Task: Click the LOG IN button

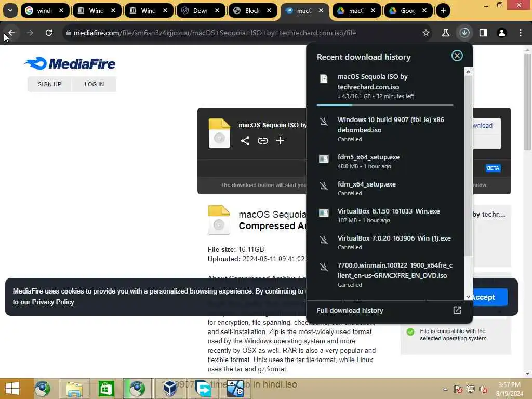Action: [x=95, y=84]
